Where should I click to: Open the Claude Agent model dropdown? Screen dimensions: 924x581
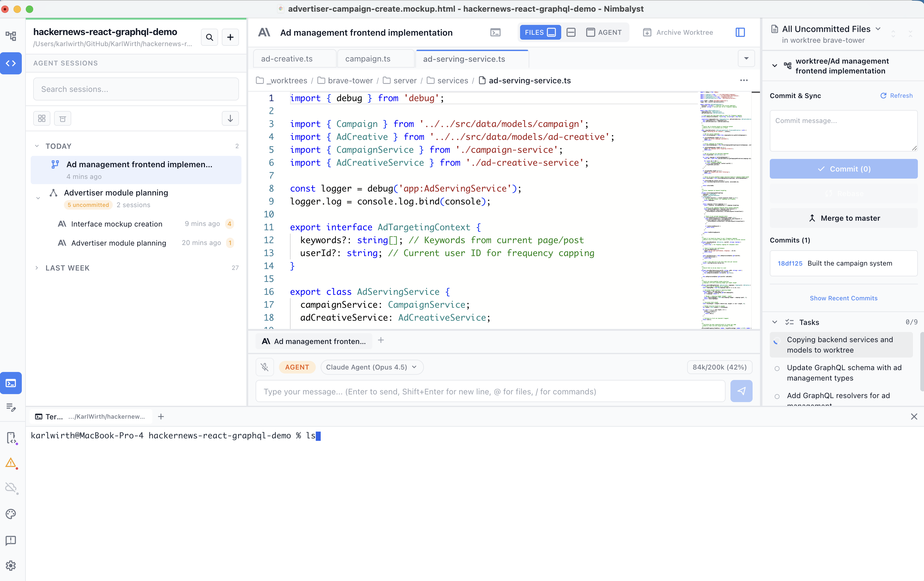tap(372, 367)
